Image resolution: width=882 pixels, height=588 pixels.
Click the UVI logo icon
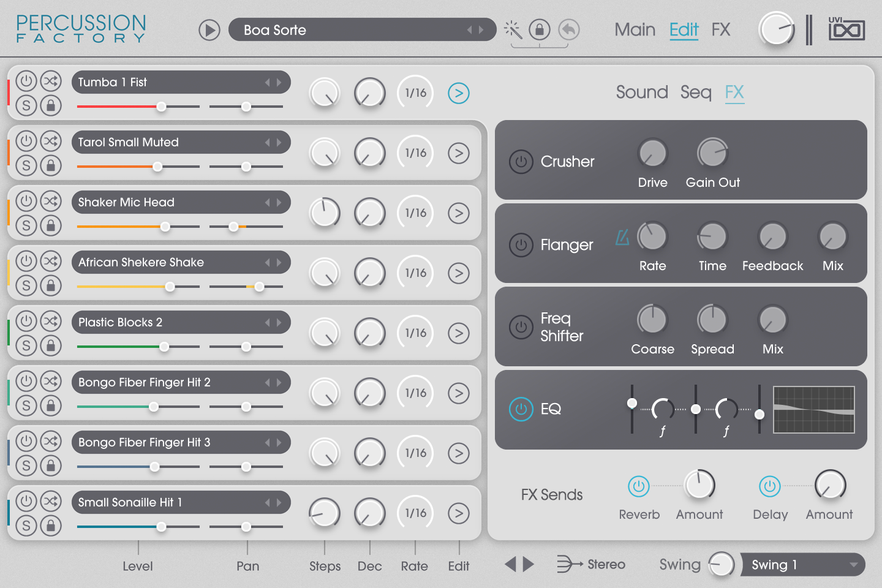pos(846,29)
